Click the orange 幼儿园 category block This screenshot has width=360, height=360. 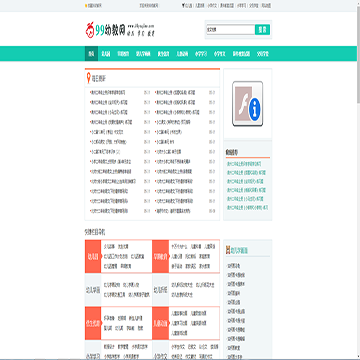[93, 256]
